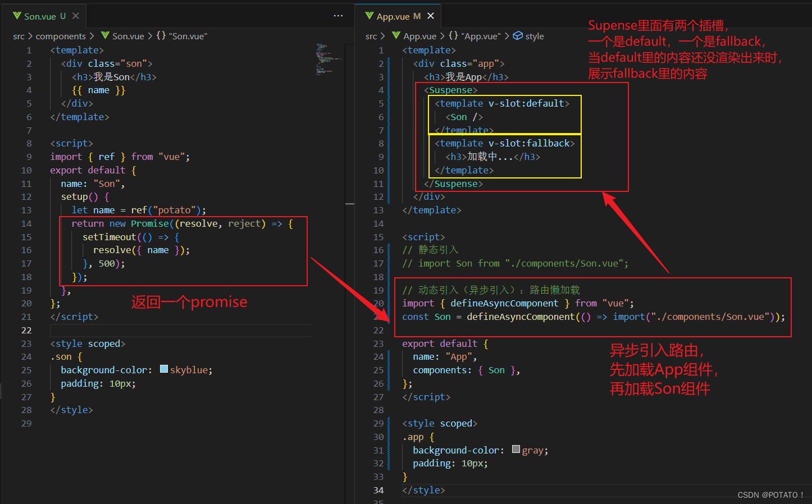Click the Vue icon in the Son.vue breadcrumb
The height and width of the screenshot is (504, 812).
coord(105,35)
